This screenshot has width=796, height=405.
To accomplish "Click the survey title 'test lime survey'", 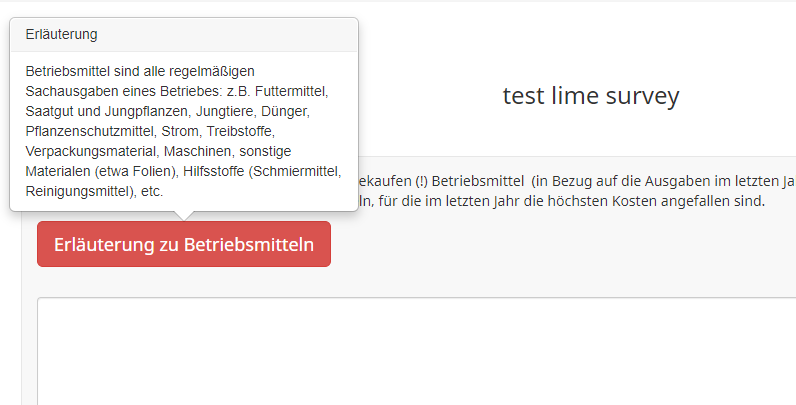I will click(x=590, y=96).
